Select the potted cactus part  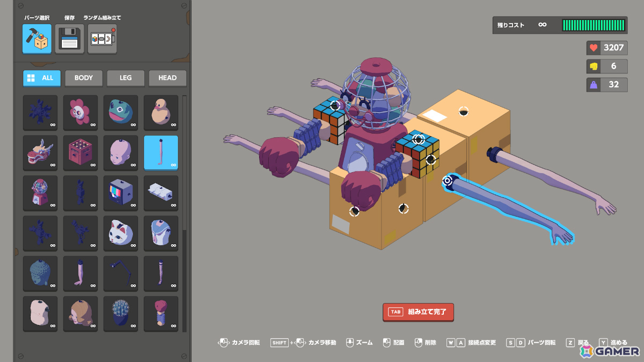point(121,314)
